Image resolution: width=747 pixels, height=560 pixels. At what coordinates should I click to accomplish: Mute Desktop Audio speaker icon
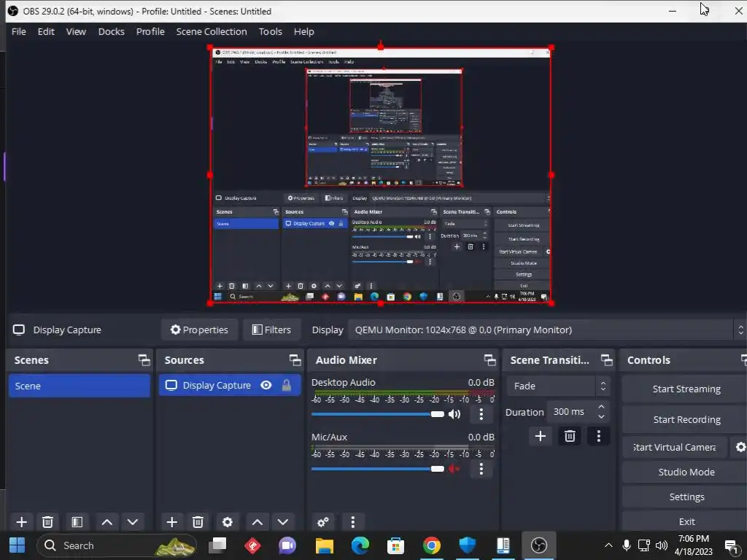point(454,414)
